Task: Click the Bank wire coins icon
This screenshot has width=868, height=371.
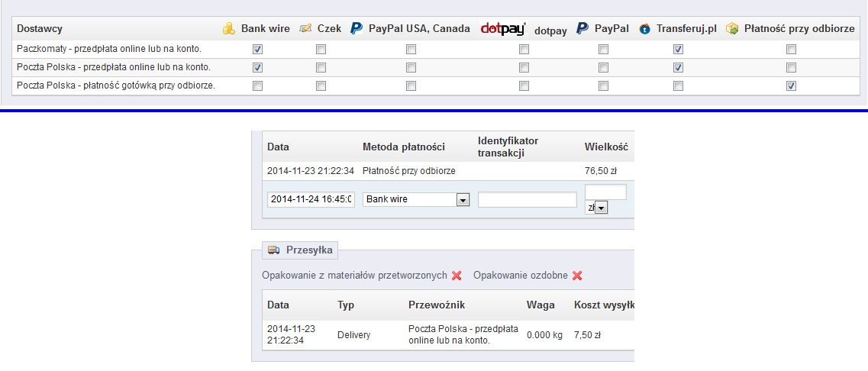Action: [228, 28]
